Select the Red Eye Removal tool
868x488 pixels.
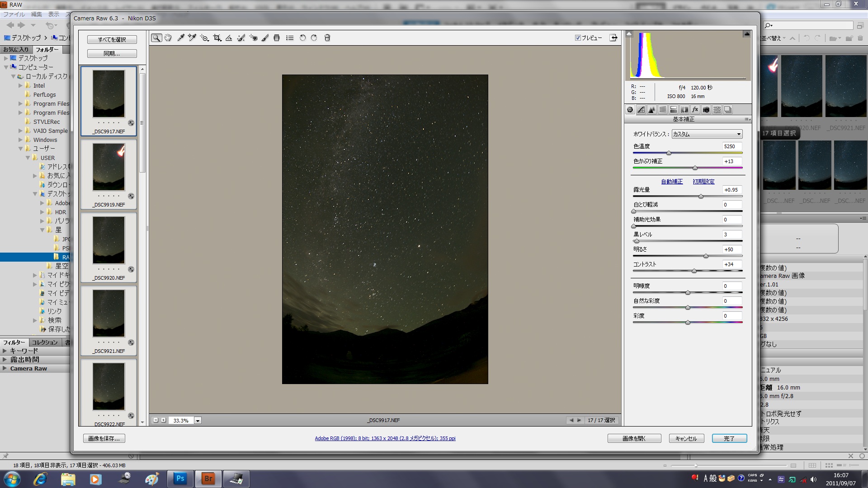click(253, 38)
